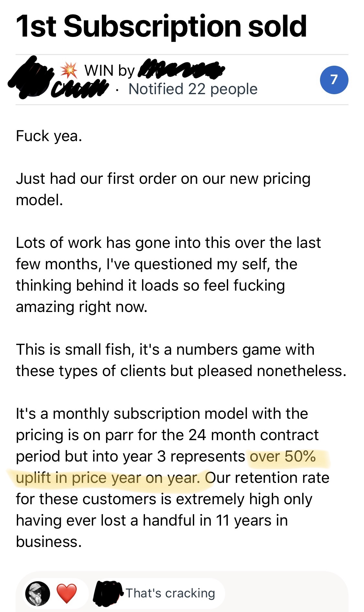Click the "It's a monthly subscription model" line
Viewport: 364px width, 612px height.
point(162,414)
